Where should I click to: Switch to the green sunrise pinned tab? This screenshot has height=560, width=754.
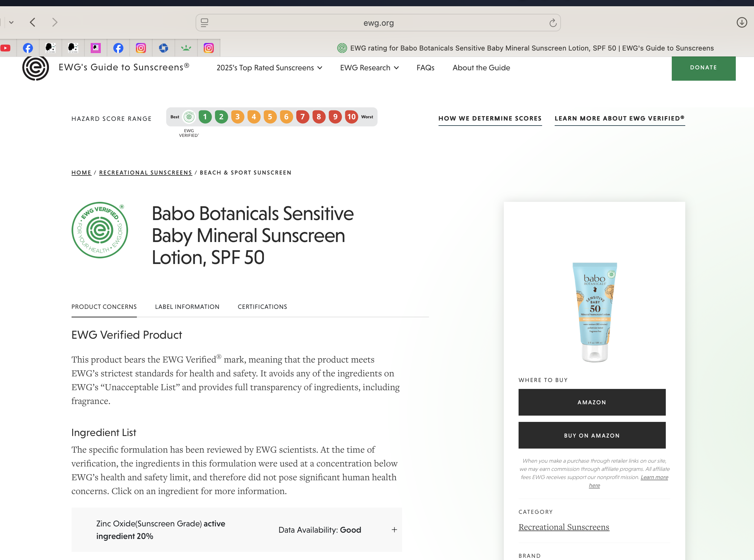click(186, 48)
